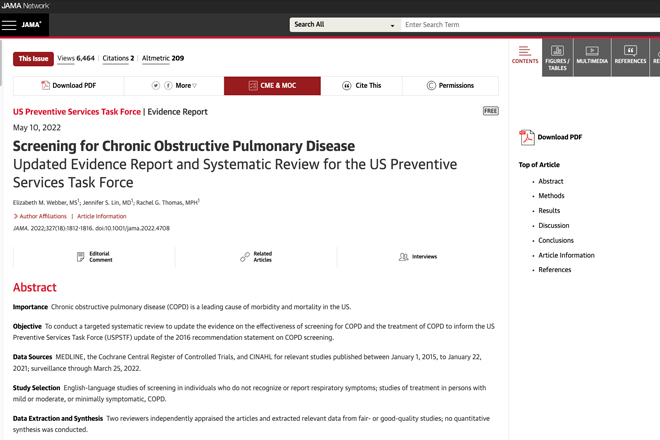Viewport: 660px width, 440px height.
Task: Select the Multimedia tab
Action: (x=592, y=58)
